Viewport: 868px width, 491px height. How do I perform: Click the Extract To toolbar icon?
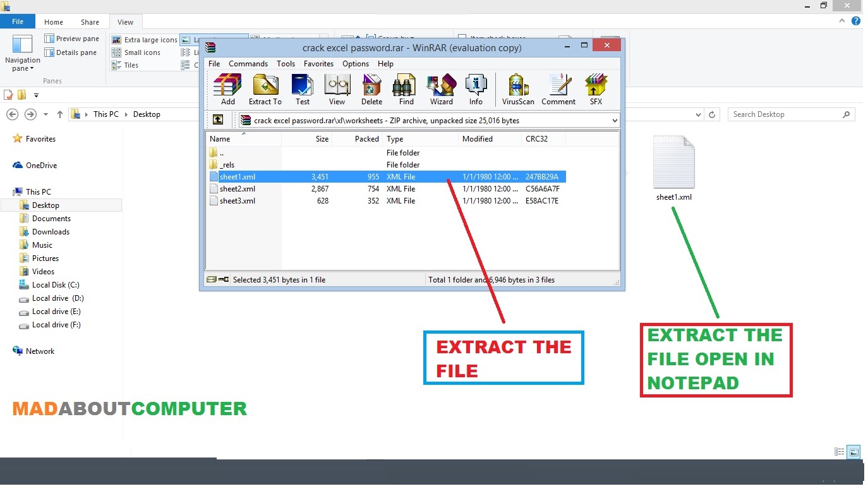coord(265,90)
